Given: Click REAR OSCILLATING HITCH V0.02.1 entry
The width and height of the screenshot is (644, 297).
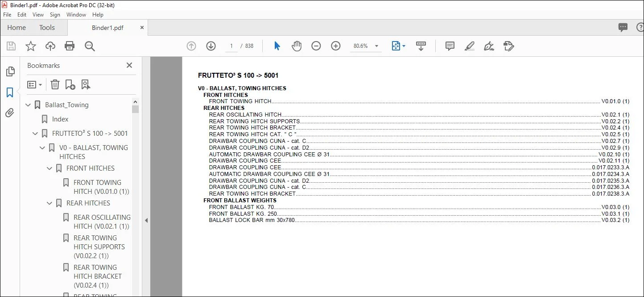Looking at the screenshot, I should 419,114.
